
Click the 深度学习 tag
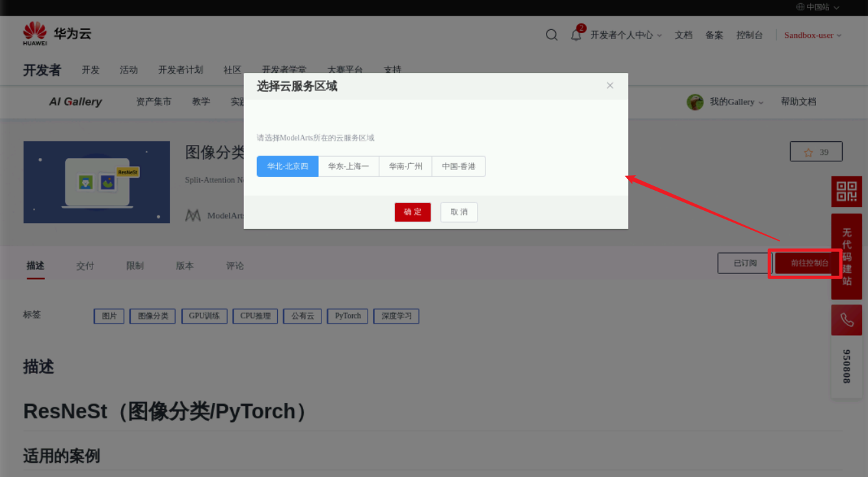pos(396,316)
